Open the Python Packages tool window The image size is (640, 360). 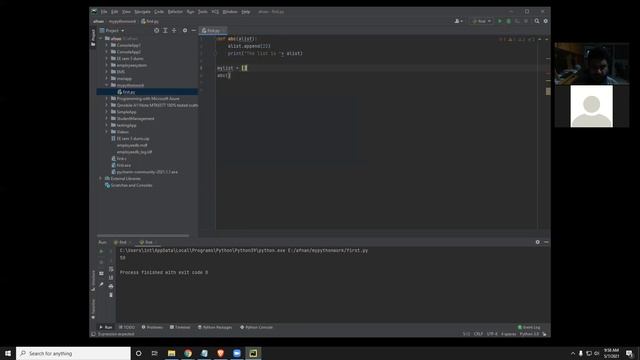[x=215, y=327]
